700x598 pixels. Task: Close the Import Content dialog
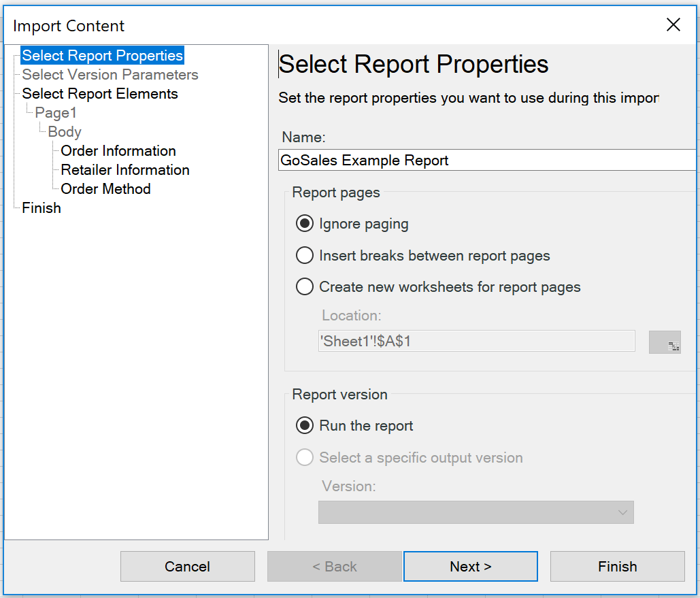(673, 25)
